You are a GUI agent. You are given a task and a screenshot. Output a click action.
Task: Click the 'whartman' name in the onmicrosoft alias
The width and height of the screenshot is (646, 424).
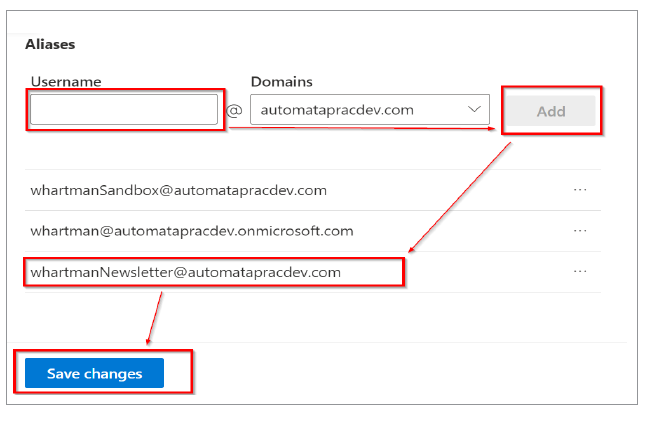pyautogui.click(x=59, y=231)
